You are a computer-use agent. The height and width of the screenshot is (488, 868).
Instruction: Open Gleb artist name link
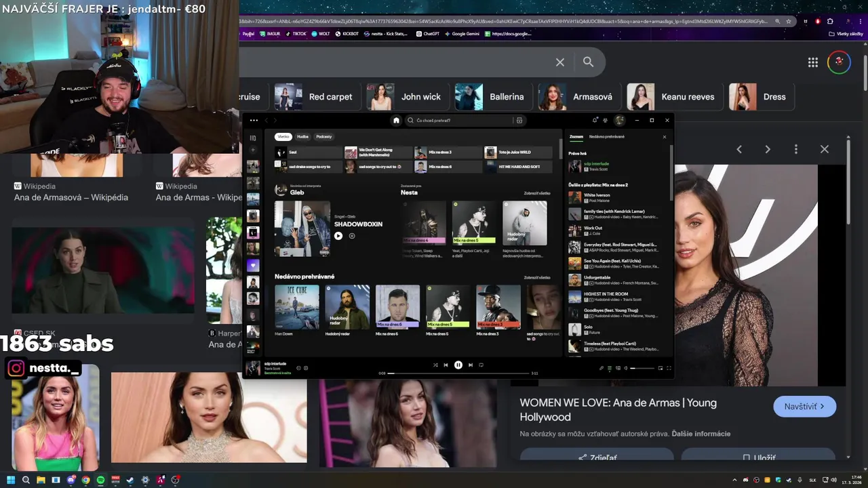(297, 192)
